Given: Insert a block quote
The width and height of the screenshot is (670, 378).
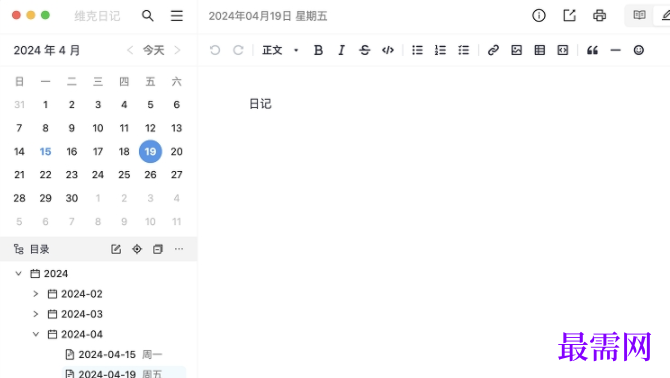Looking at the screenshot, I should 592,50.
